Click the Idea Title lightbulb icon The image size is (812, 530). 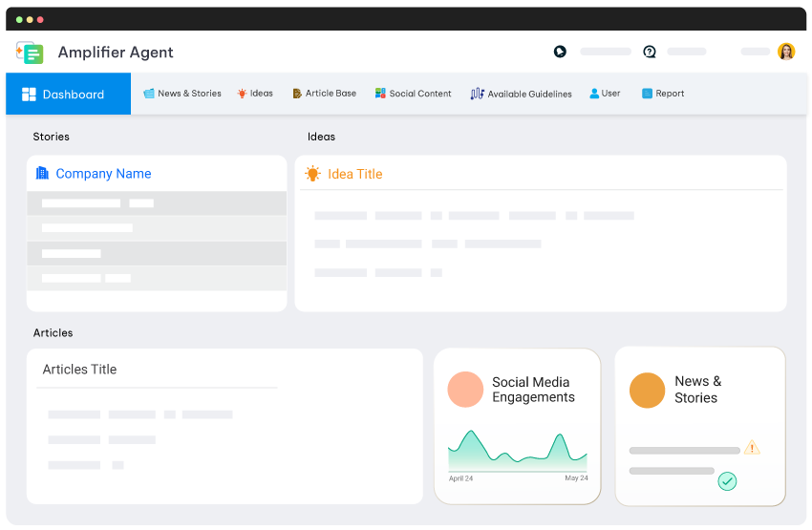click(312, 174)
